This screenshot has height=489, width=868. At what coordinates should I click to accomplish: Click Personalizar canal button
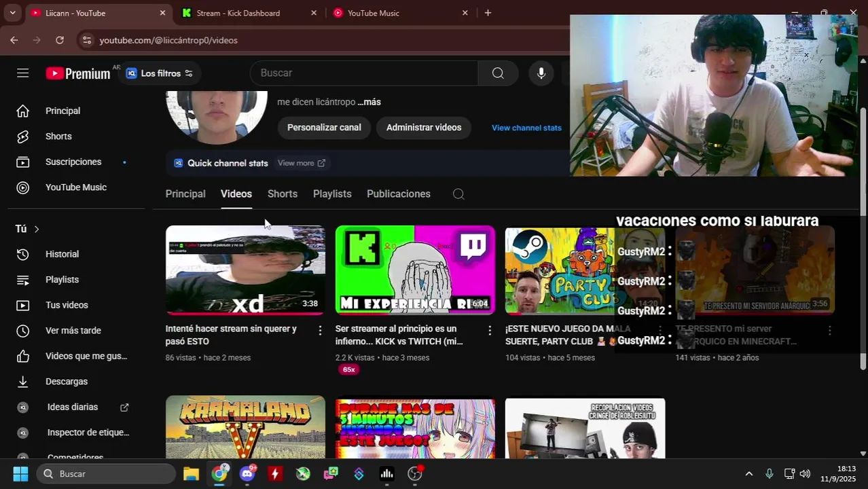[324, 128]
